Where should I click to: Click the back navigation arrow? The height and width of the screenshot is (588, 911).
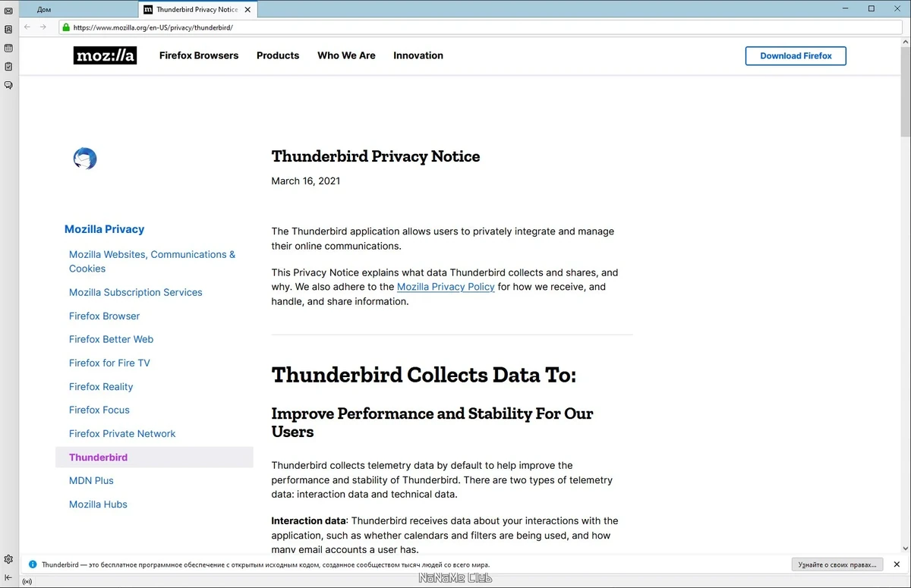28,27
